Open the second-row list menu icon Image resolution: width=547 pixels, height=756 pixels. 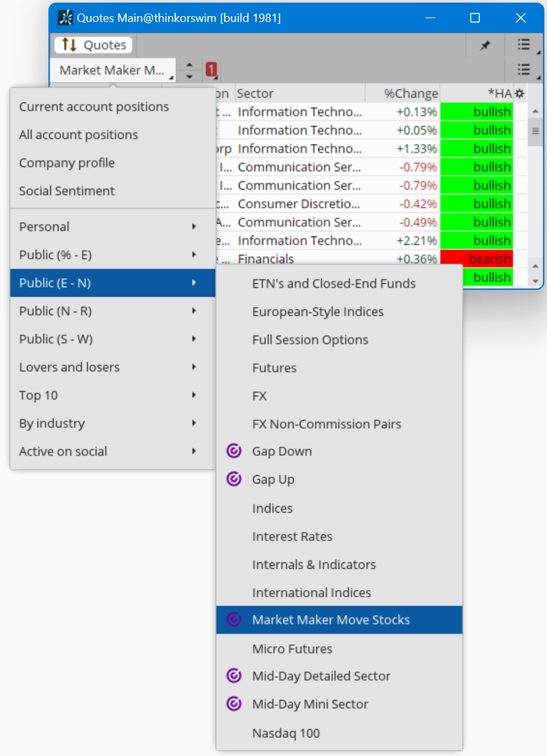(524, 70)
